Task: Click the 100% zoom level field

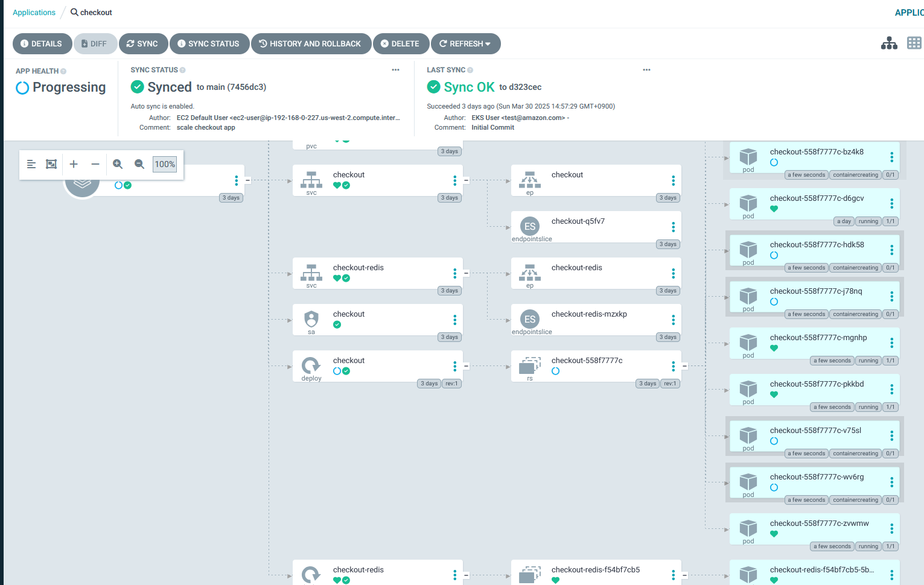Action: click(x=165, y=164)
